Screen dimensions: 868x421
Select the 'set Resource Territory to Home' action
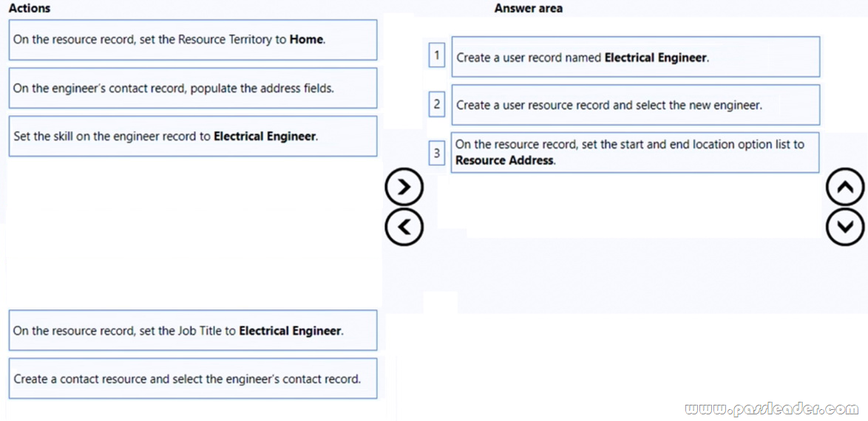pyautogui.click(x=192, y=40)
